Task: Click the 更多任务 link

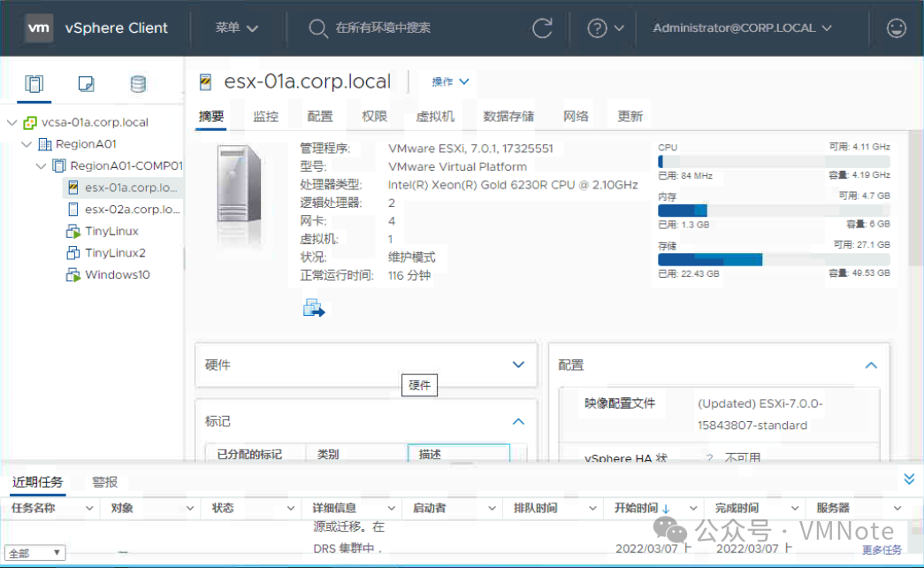Action: pyautogui.click(x=882, y=549)
